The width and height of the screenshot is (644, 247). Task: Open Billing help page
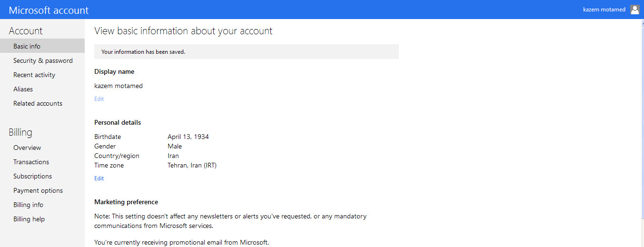[29, 219]
